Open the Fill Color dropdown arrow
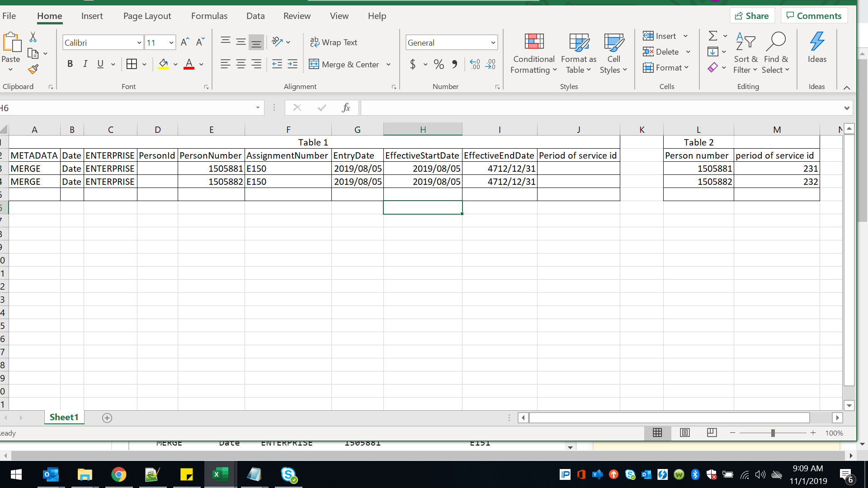Viewport: 868px width, 488px height. (x=175, y=64)
